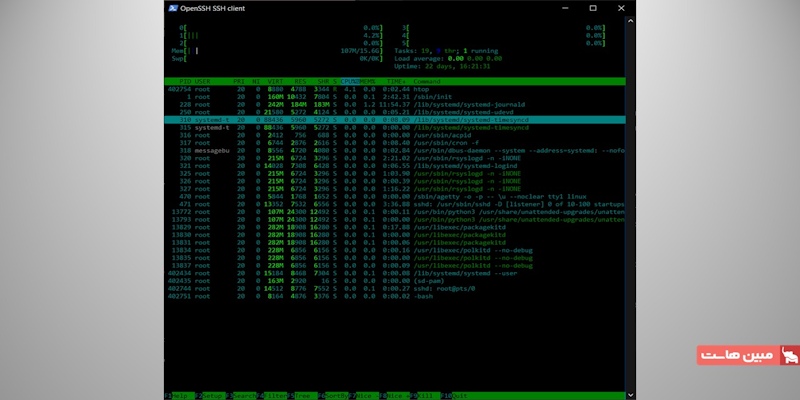Select the /sbin/init process row
Image resolution: width=800 pixels, height=400 pixels.
tap(395, 97)
